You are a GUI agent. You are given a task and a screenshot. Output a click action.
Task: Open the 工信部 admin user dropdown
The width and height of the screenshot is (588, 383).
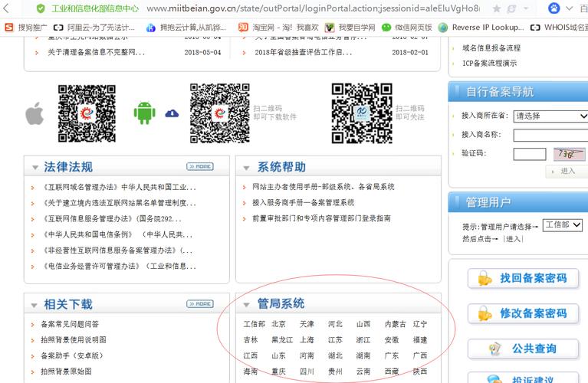coord(563,225)
